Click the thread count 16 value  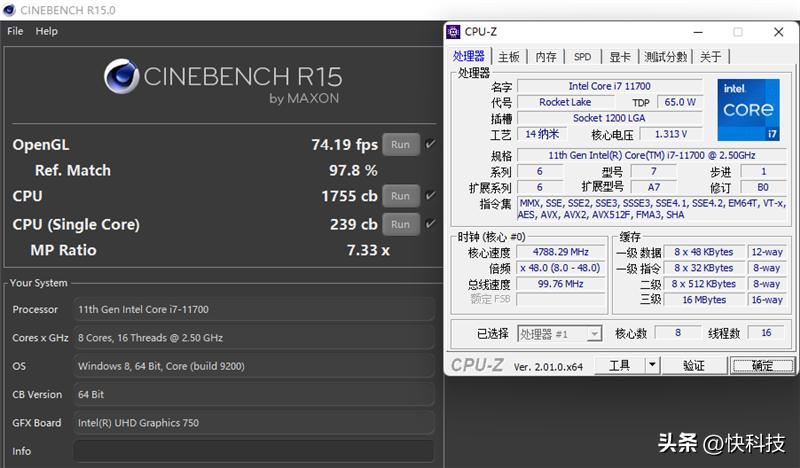point(766,333)
